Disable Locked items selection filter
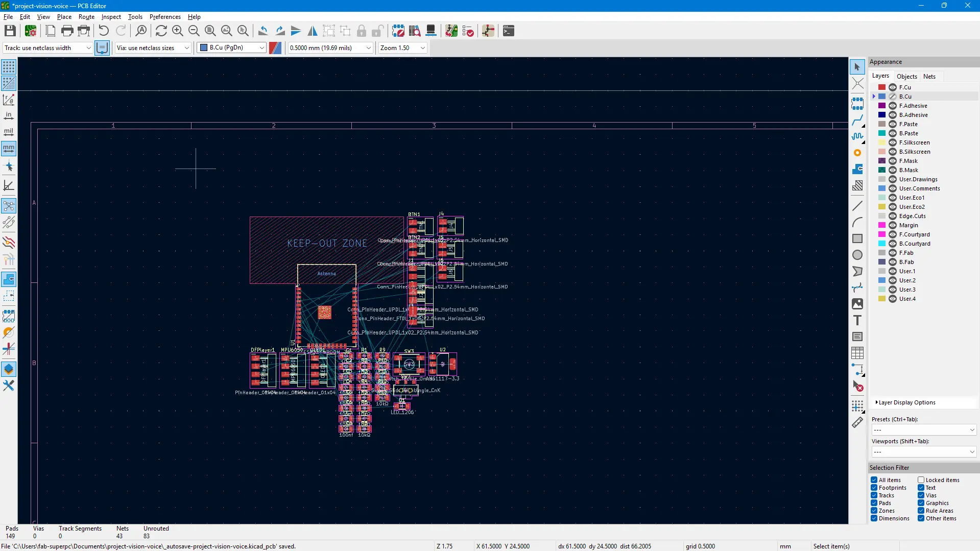Viewport: 980px width, 551px height. point(921,480)
